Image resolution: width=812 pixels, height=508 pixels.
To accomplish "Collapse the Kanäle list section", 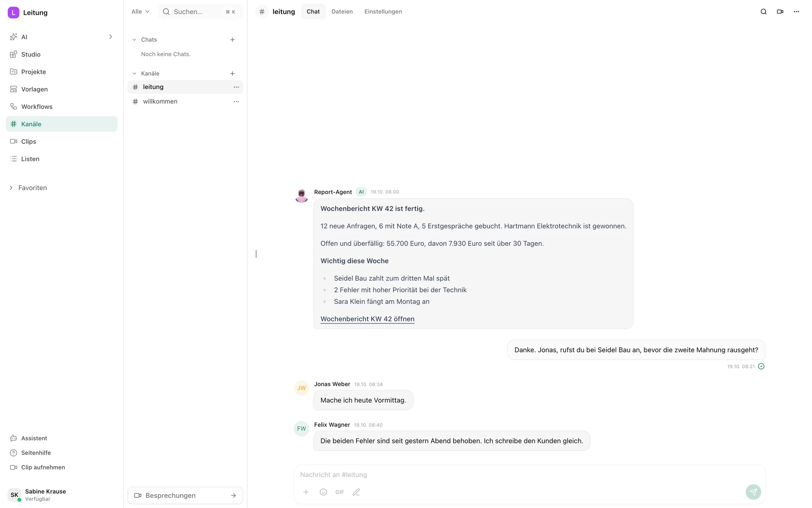I will (134, 74).
